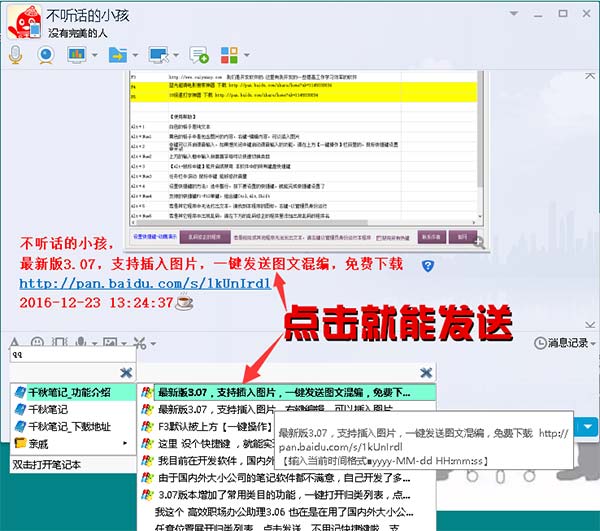600x531 pixels.
Task: Click the create discussion group icon
Action: tap(199, 55)
